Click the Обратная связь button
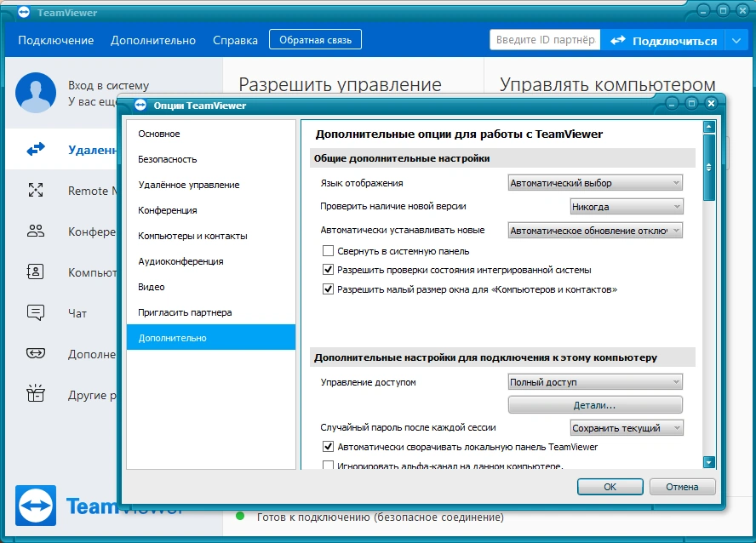 click(x=315, y=39)
